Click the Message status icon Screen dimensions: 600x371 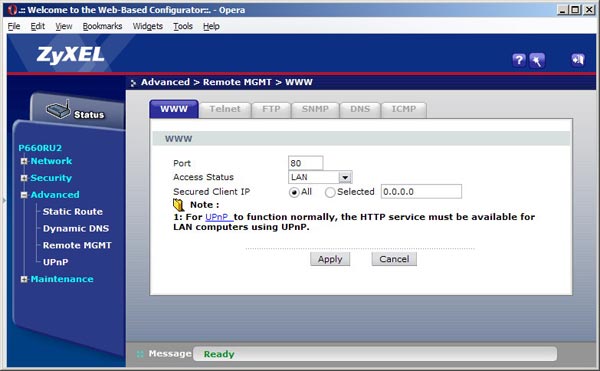(140, 354)
